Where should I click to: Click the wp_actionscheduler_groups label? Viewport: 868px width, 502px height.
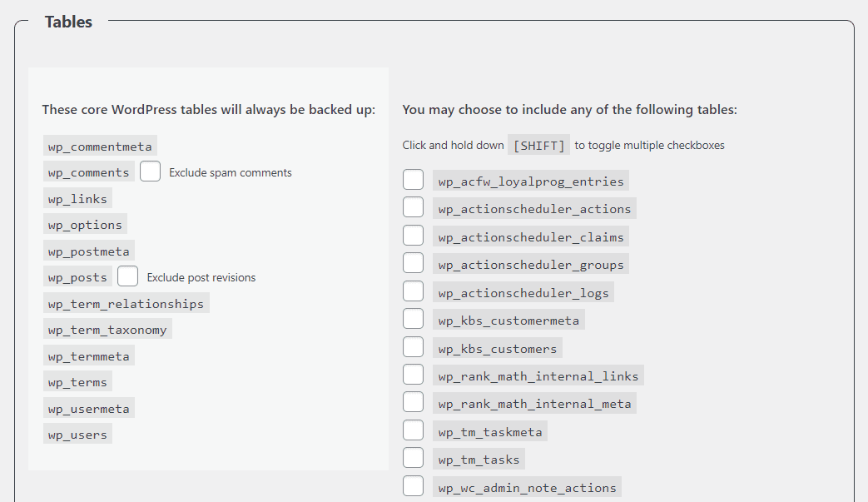click(531, 265)
